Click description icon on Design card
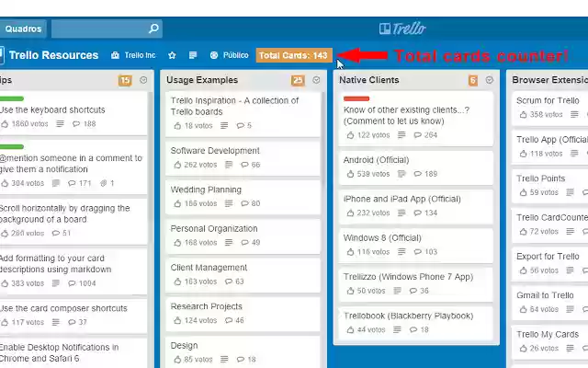The height and width of the screenshot is (368, 588). 224,360
